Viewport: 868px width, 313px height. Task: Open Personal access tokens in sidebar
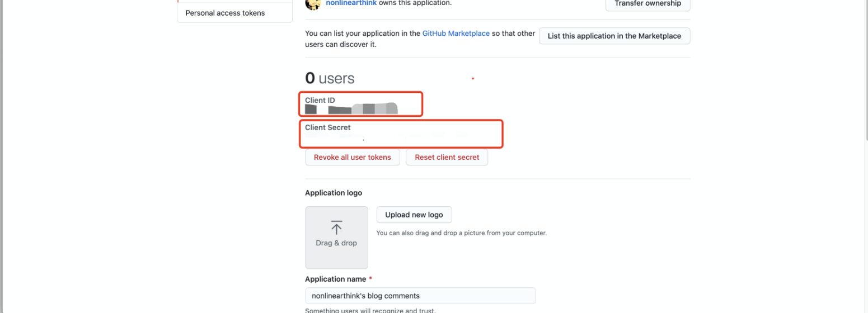(x=225, y=13)
